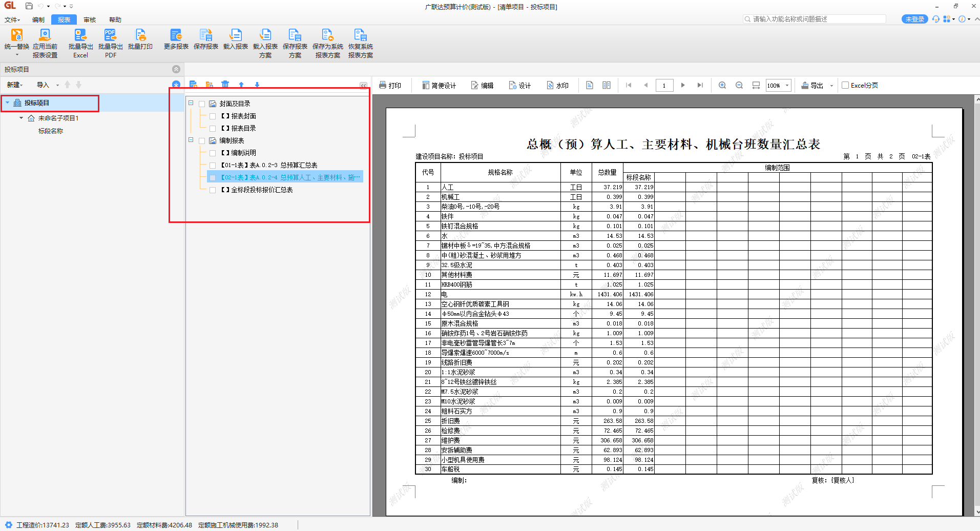
Task: Collapse the report tree panel with the double arrow
Action: coord(363,85)
